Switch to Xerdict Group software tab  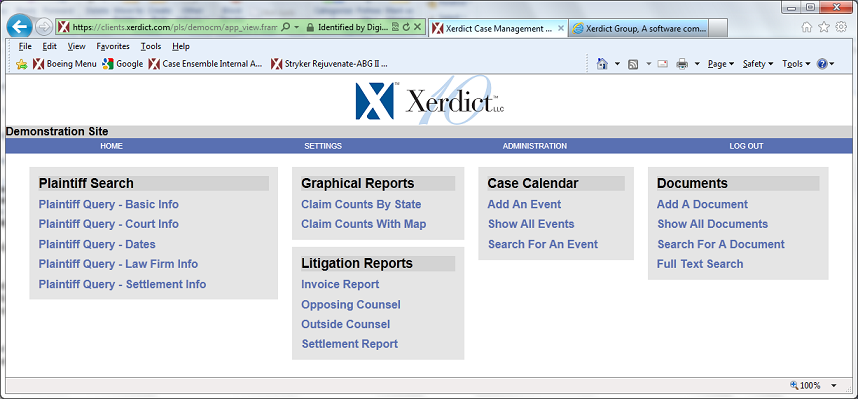pyautogui.click(x=639, y=28)
